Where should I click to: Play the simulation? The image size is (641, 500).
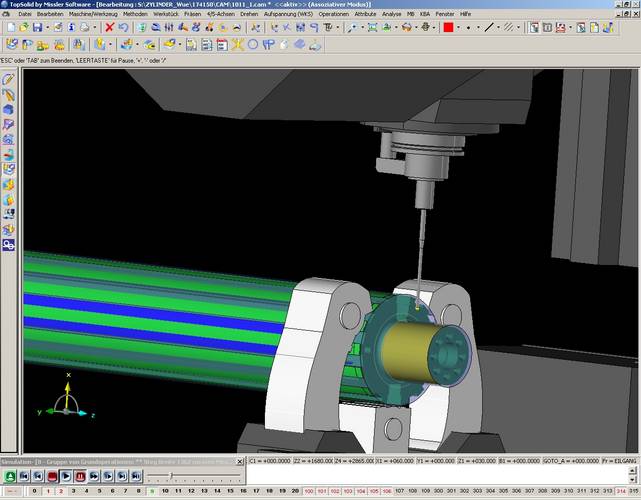point(66,476)
